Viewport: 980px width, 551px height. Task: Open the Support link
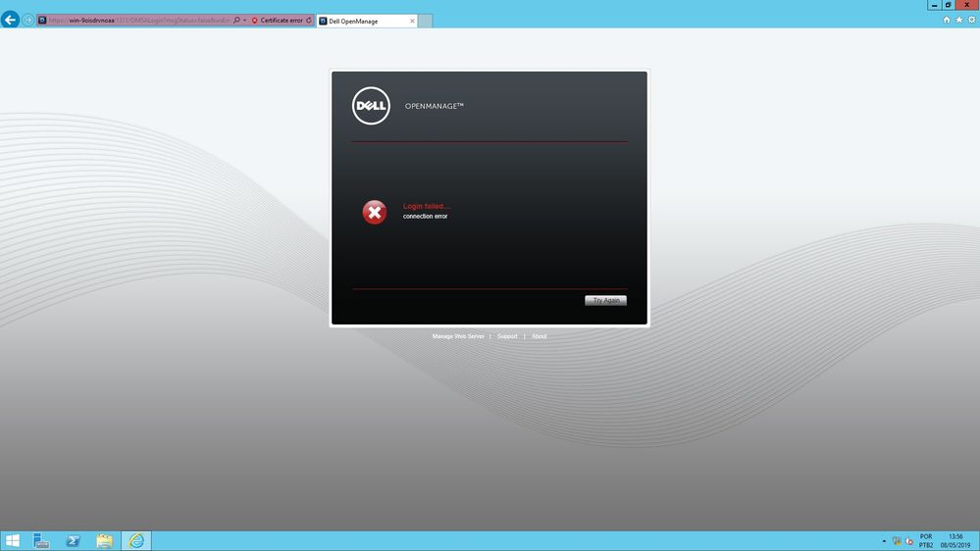coord(507,336)
